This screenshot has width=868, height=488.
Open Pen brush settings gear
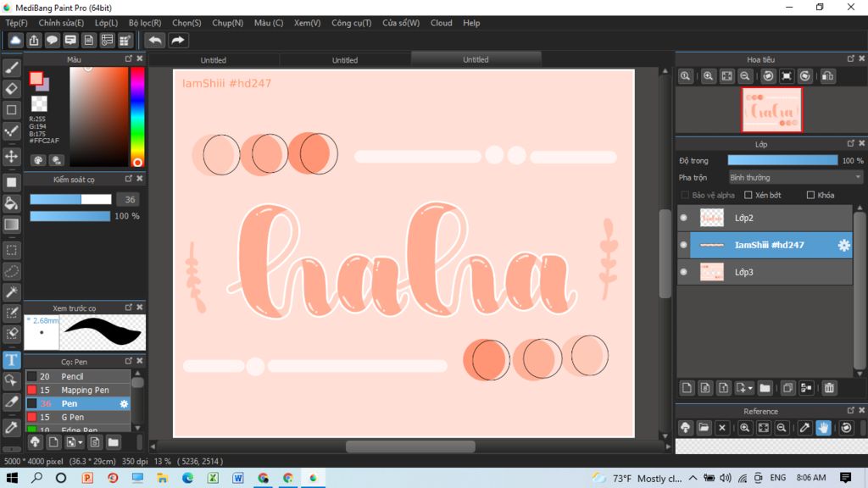(x=124, y=404)
